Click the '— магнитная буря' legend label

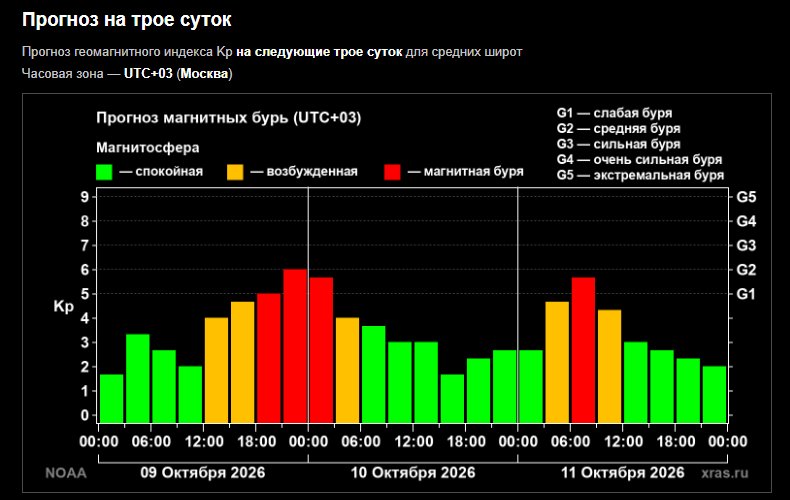coord(466,172)
